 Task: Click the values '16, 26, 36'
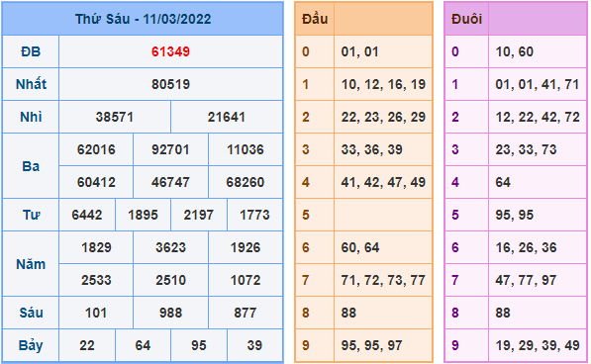526,247
